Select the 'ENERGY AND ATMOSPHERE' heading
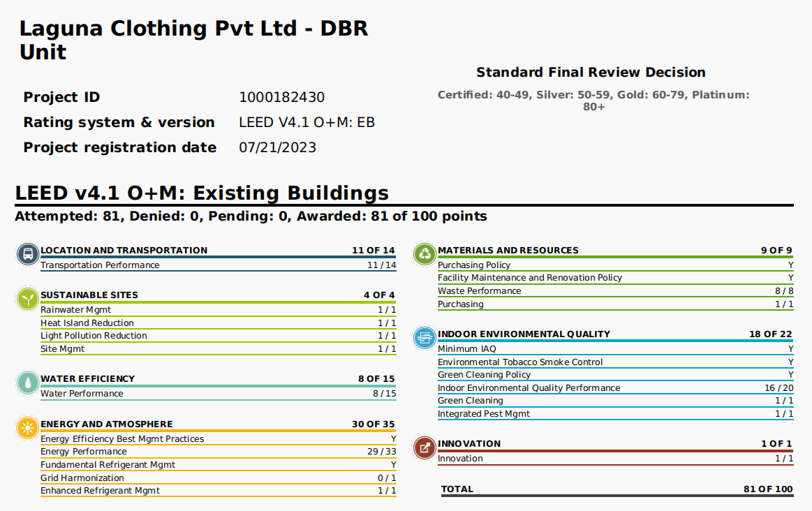This screenshot has height=511, width=812. click(107, 424)
